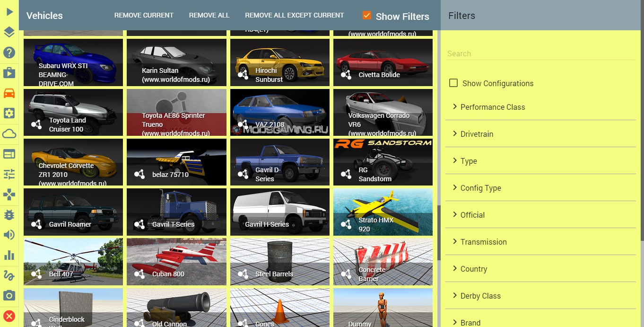Viewport: 644px width, 327px height.
Task: Expand the Official filter
Action: coord(540,215)
